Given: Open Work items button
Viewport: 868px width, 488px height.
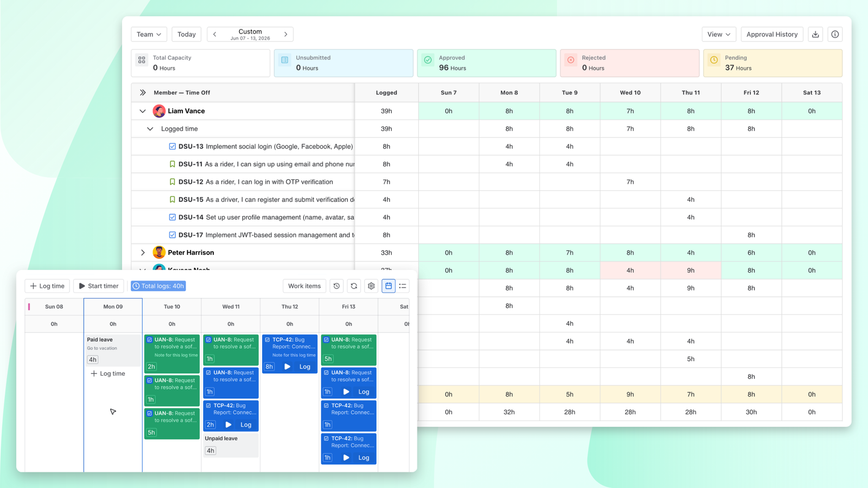Looking at the screenshot, I should click(304, 286).
